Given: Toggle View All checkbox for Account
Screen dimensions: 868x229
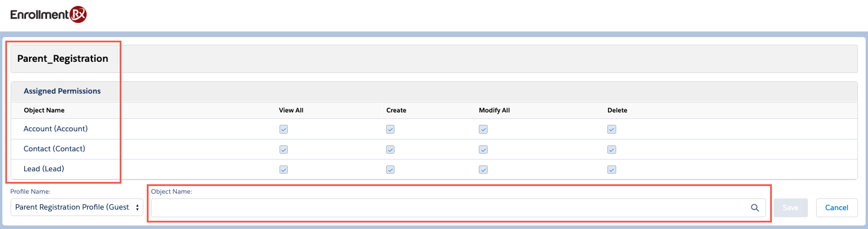Looking at the screenshot, I should [283, 130].
